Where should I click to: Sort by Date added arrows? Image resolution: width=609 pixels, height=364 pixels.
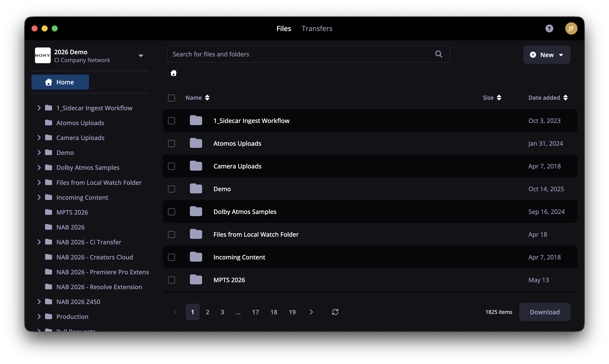tap(565, 98)
